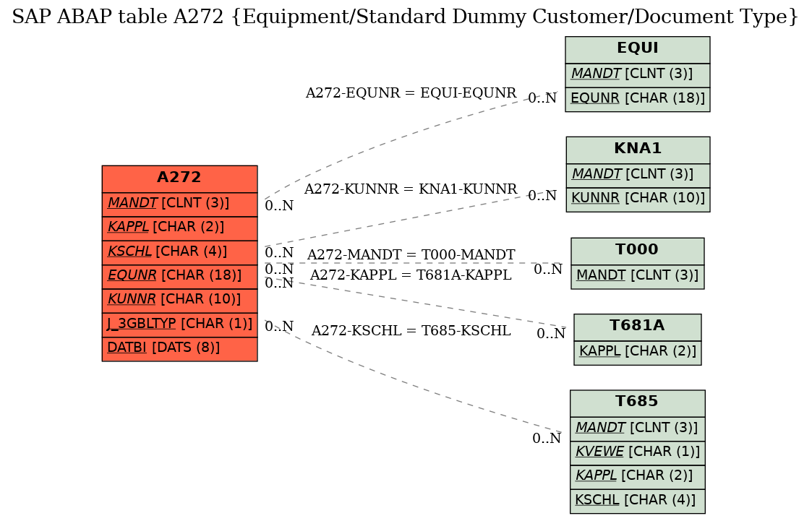Select KAPPL [CHAR (2)] row in T685

(x=638, y=478)
